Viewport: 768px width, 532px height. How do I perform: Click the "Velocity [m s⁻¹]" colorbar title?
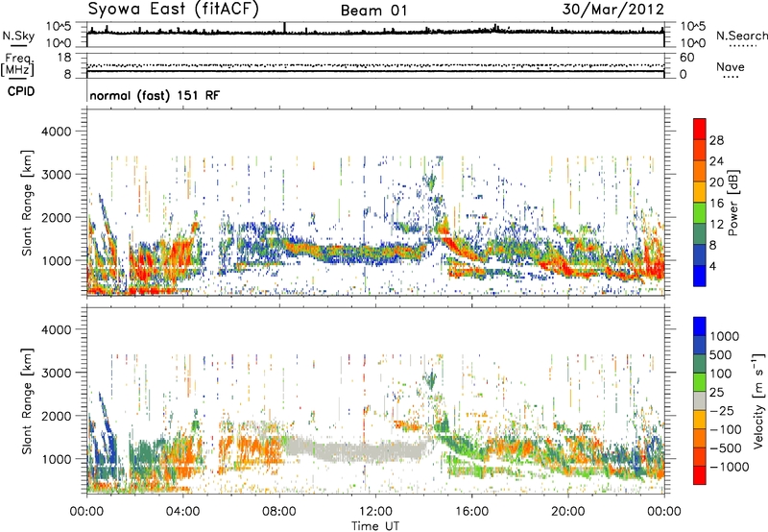tap(758, 400)
